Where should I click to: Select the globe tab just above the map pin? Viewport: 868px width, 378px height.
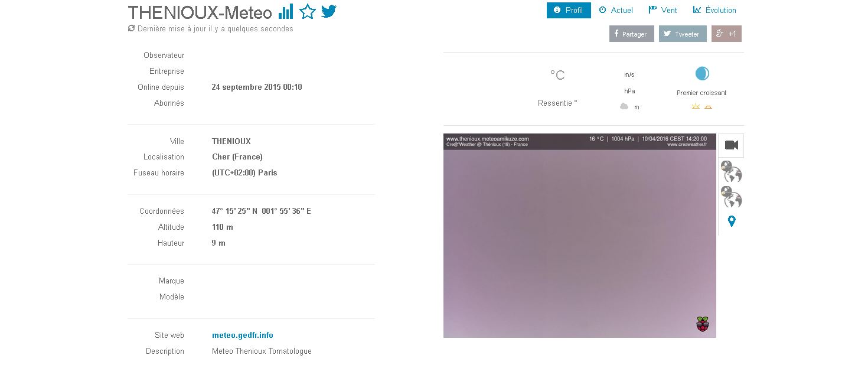tap(731, 197)
